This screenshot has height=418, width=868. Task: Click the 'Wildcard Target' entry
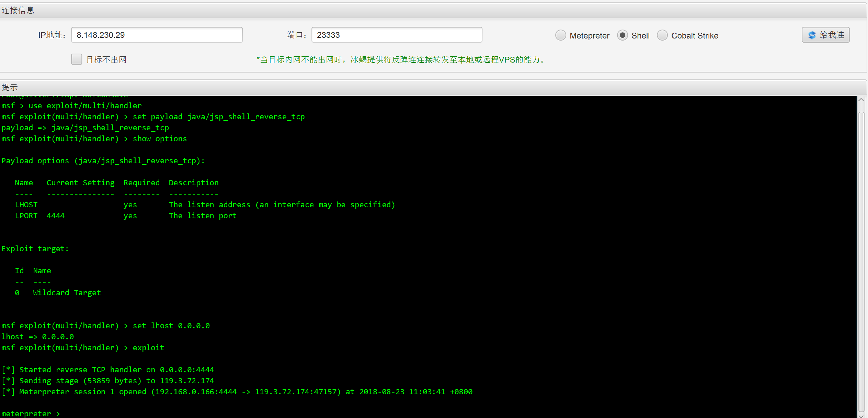coord(67,293)
